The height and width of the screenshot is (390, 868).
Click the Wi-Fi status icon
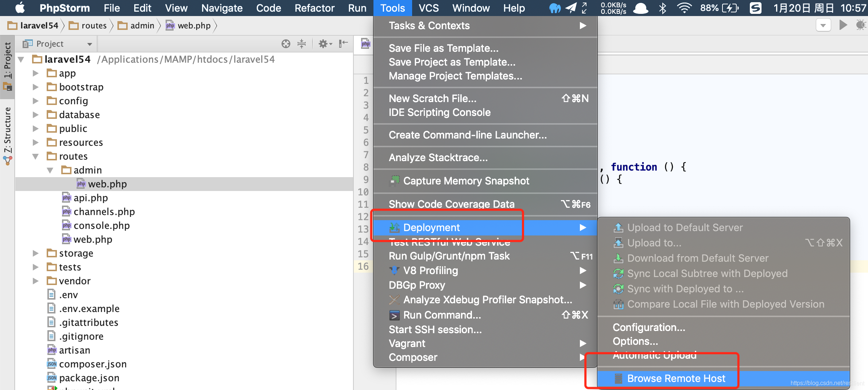click(x=684, y=8)
